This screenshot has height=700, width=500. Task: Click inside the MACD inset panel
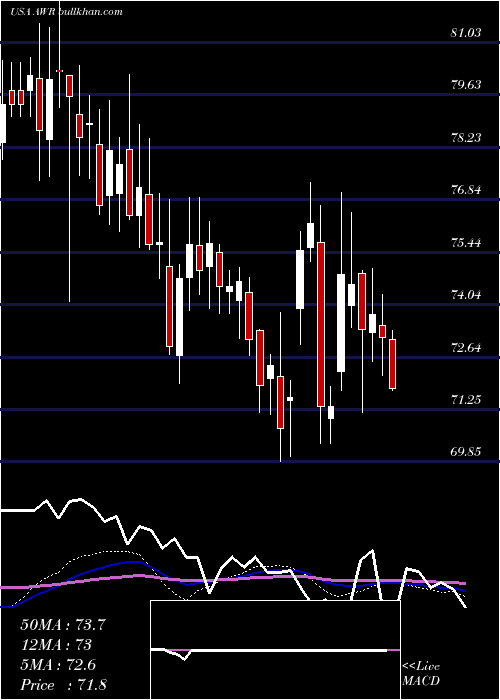click(x=275, y=650)
